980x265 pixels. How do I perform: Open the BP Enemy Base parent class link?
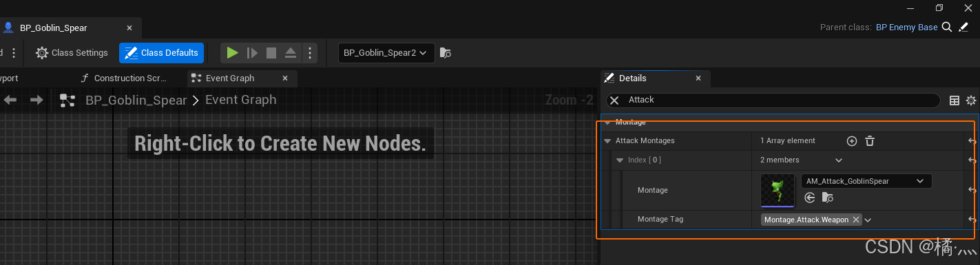coord(906,28)
